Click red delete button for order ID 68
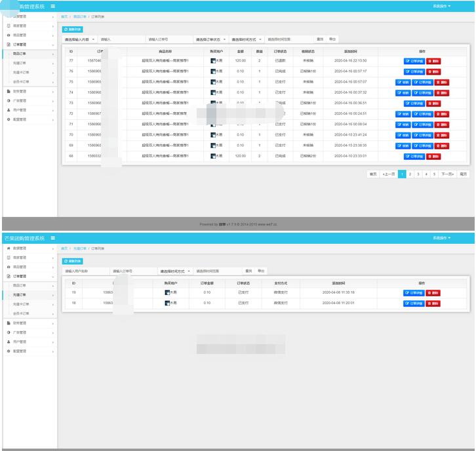Viewport: 476px width, 451px height. click(x=433, y=157)
